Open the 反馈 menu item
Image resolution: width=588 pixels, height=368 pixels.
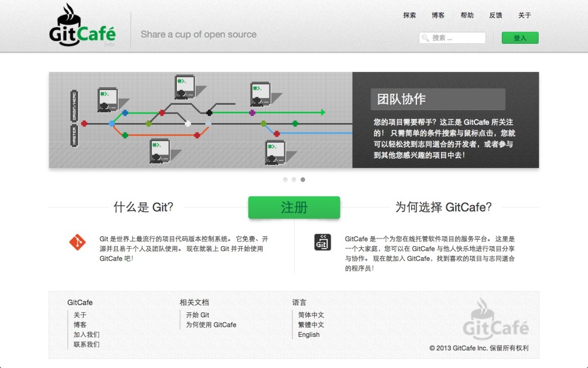click(x=496, y=16)
